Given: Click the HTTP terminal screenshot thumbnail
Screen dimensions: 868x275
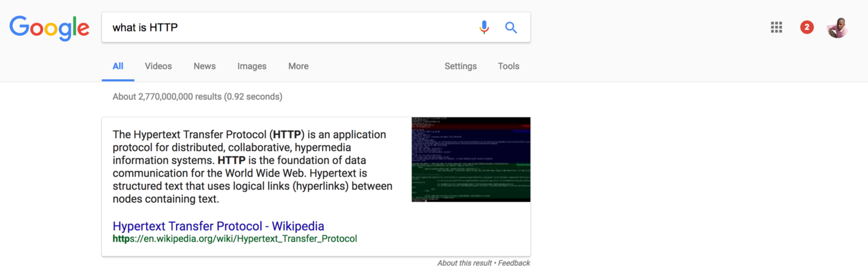Looking at the screenshot, I should pyautogui.click(x=471, y=159).
